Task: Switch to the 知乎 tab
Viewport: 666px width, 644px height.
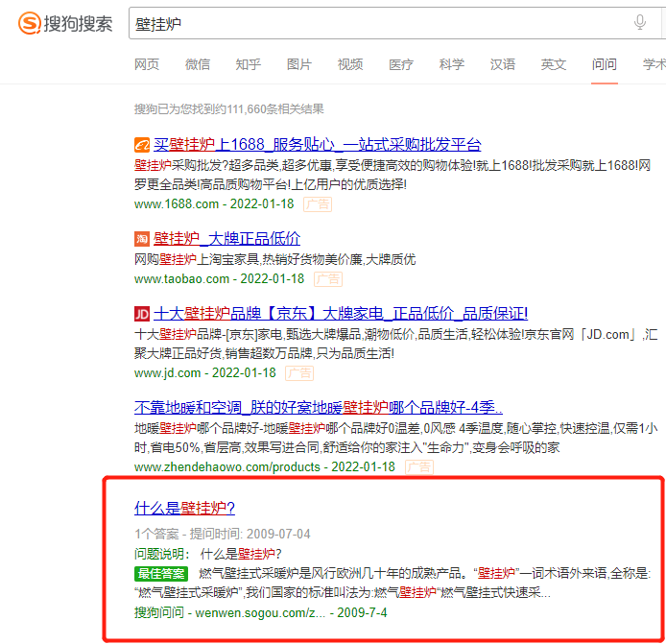Action: 248,64
